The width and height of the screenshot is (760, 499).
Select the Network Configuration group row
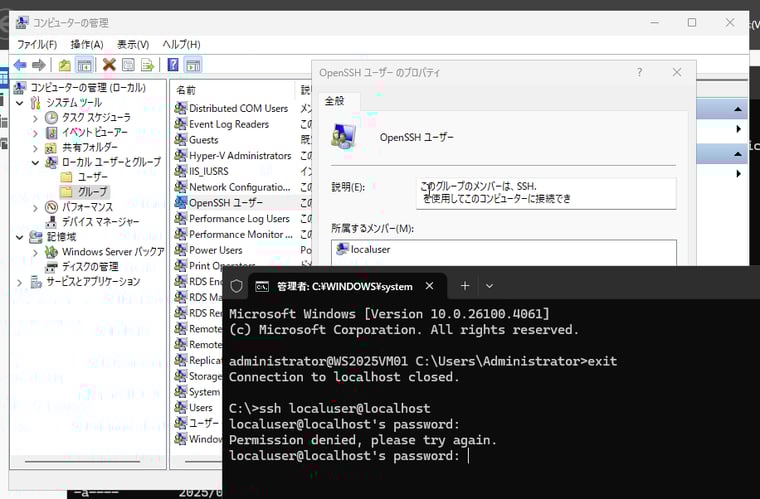coord(239,187)
